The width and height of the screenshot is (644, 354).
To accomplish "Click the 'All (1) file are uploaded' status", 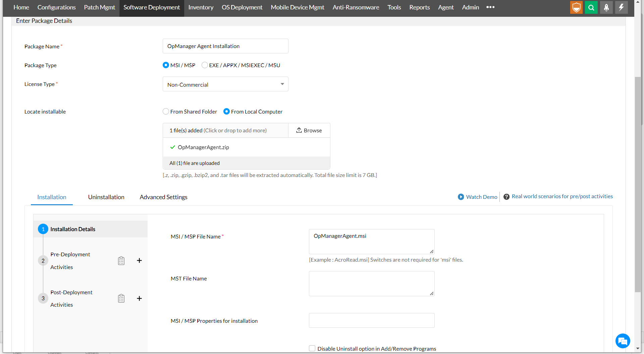I will point(195,163).
